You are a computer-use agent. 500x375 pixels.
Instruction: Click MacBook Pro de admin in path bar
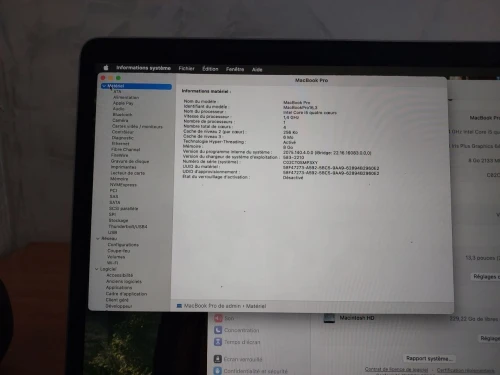[x=212, y=306]
